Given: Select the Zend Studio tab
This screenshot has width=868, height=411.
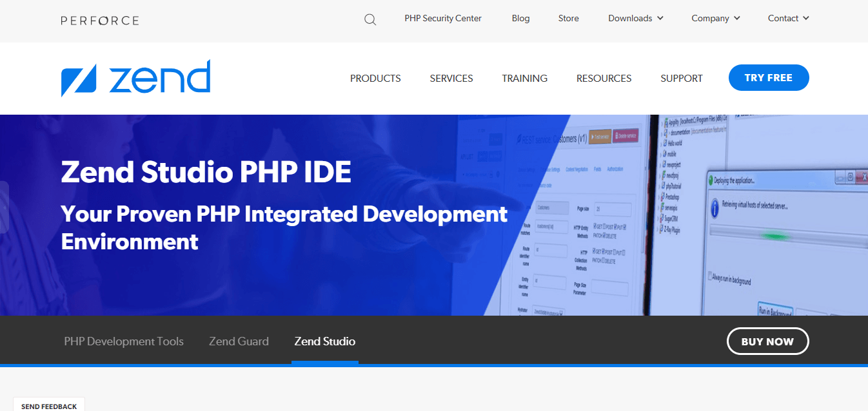Looking at the screenshot, I should (325, 341).
